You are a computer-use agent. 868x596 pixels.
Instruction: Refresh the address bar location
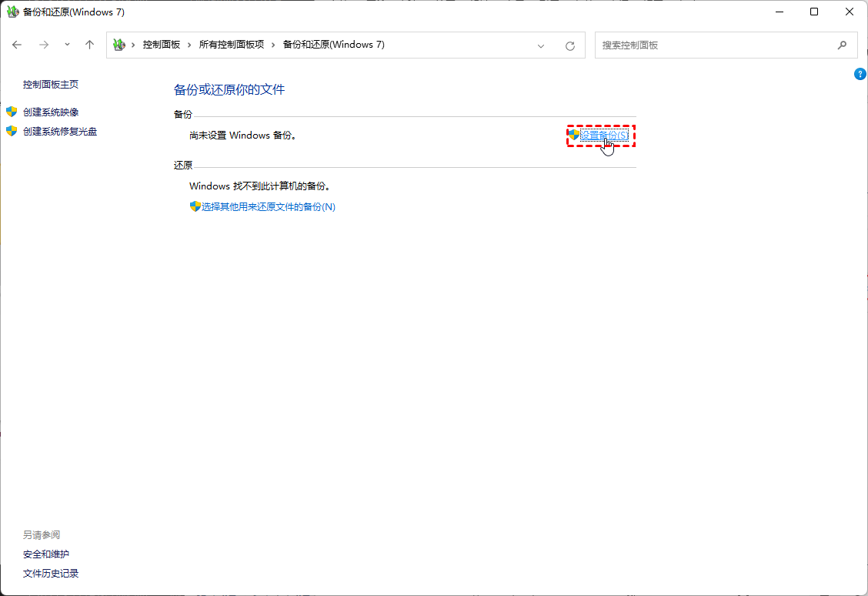click(x=570, y=45)
